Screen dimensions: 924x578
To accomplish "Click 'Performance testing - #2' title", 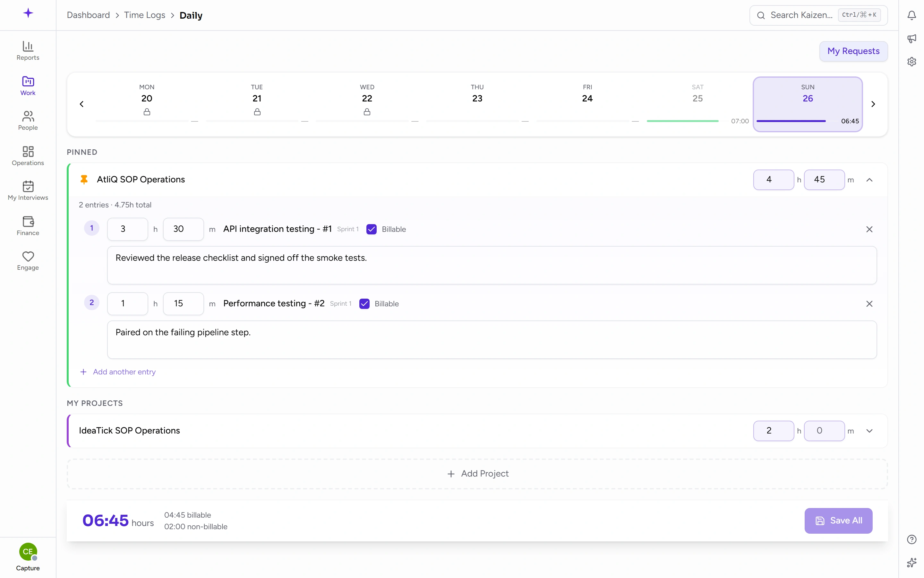I will [x=274, y=303].
